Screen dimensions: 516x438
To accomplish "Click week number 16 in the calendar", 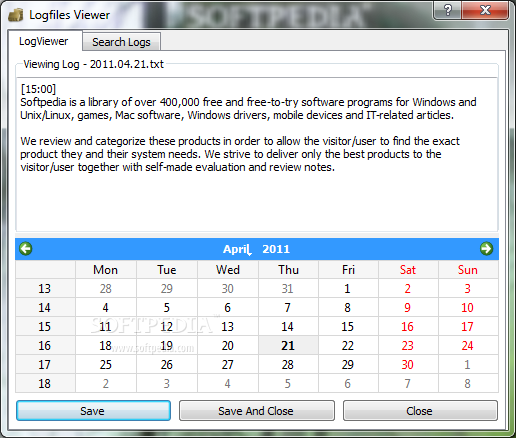I will (x=45, y=345).
